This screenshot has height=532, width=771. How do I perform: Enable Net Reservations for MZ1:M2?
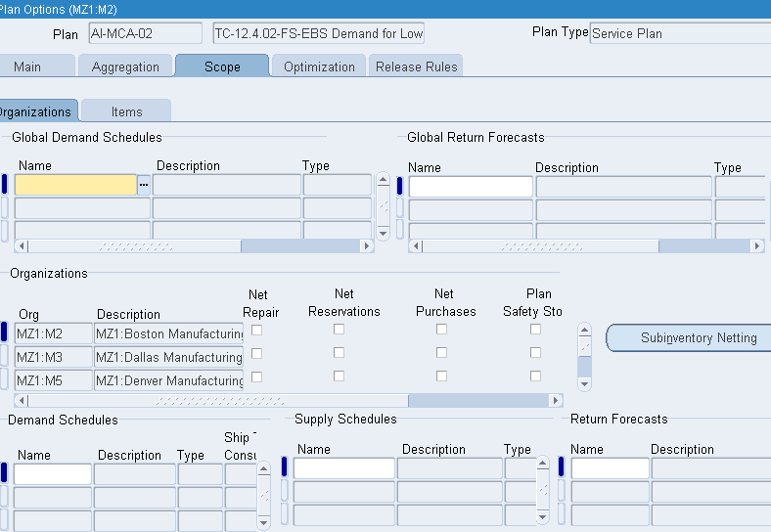tap(339, 329)
